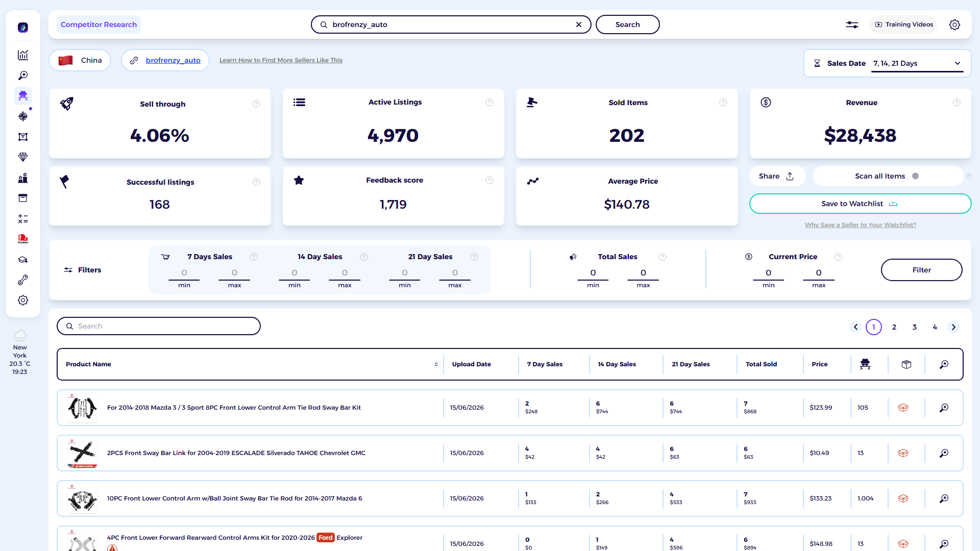Click the China country chip

click(x=80, y=60)
